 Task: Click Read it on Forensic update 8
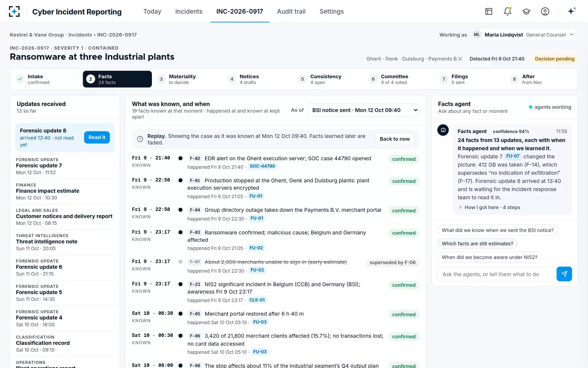[x=97, y=137]
